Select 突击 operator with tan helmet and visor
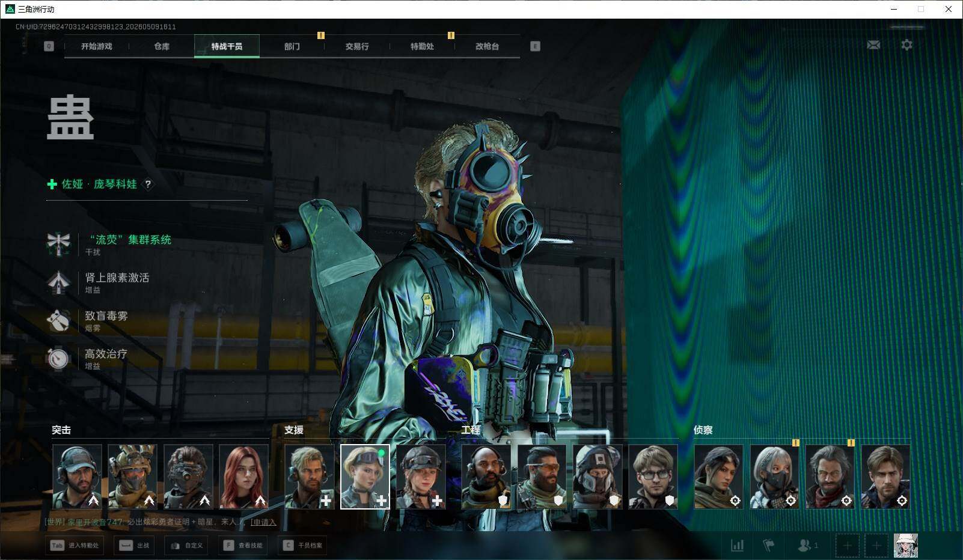The image size is (963, 560). tap(133, 476)
